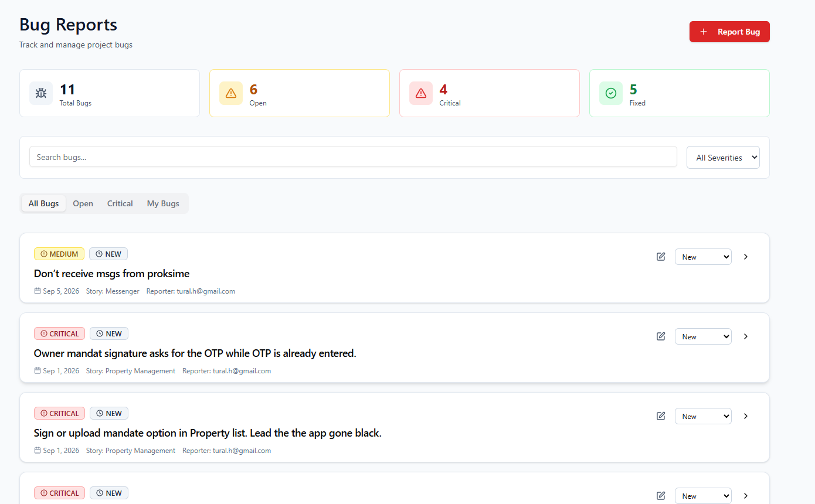
Task: Open status dropdown for the proksime msgs bug
Action: point(703,257)
